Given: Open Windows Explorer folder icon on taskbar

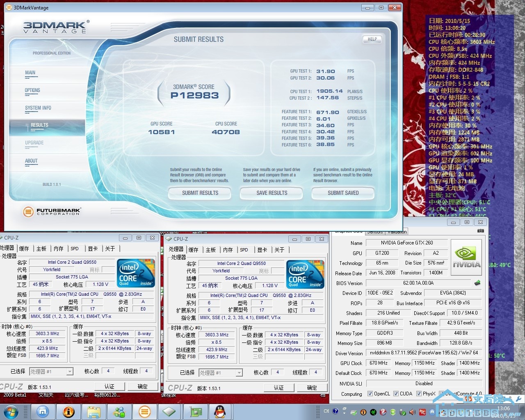Looking at the screenshot, I should (x=94, y=411).
